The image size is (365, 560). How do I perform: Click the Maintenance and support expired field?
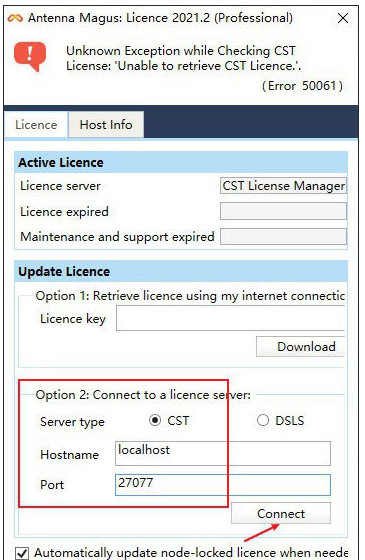click(x=284, y=236)
